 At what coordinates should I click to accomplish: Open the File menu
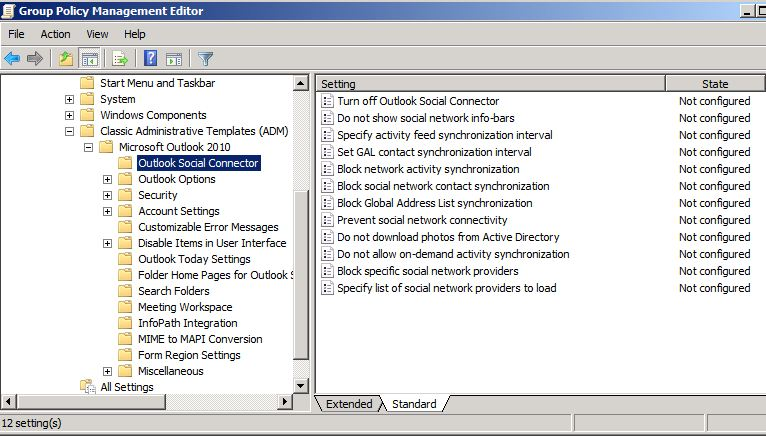(x=16, y=34)
